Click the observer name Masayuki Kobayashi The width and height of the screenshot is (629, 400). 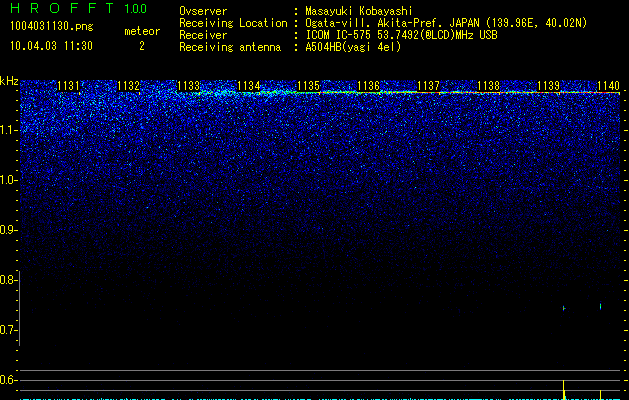358,11
